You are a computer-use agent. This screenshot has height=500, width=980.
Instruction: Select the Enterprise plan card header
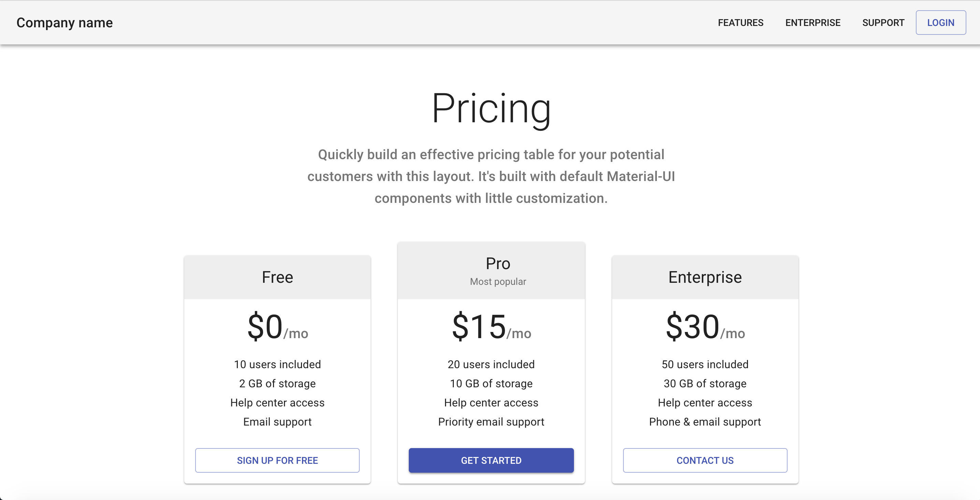coord(705,277)
